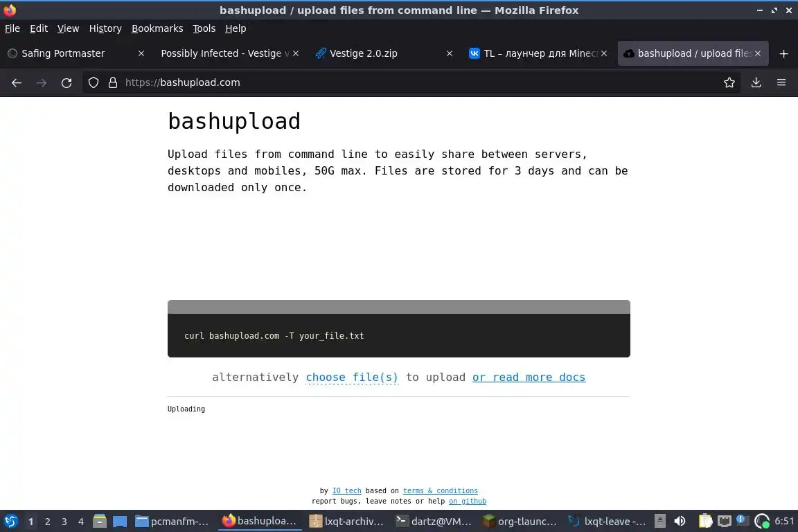Switch to the pcmanfm taskbar window
Viewport: 798px width, 532px height.
pos(172,522)
